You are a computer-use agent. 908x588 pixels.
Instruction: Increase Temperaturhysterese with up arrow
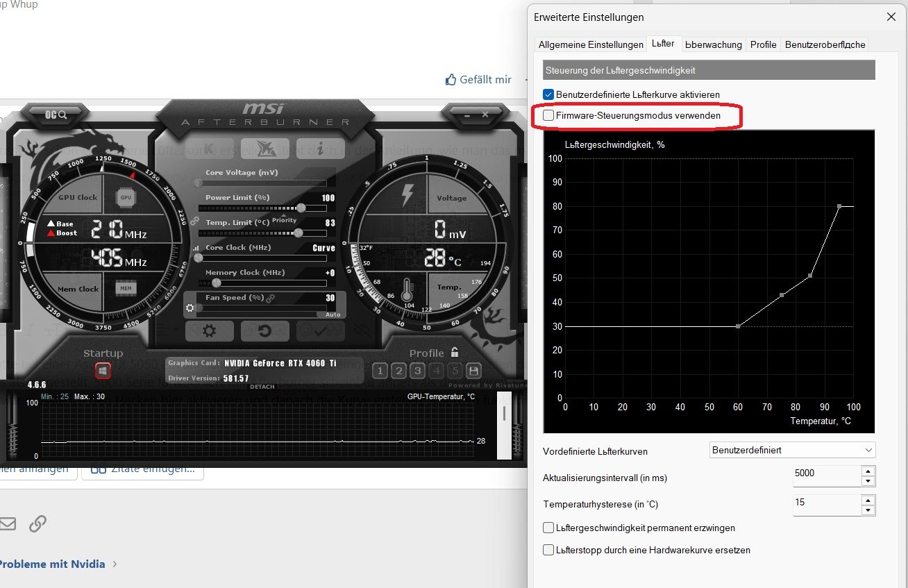tap(868, 500)
